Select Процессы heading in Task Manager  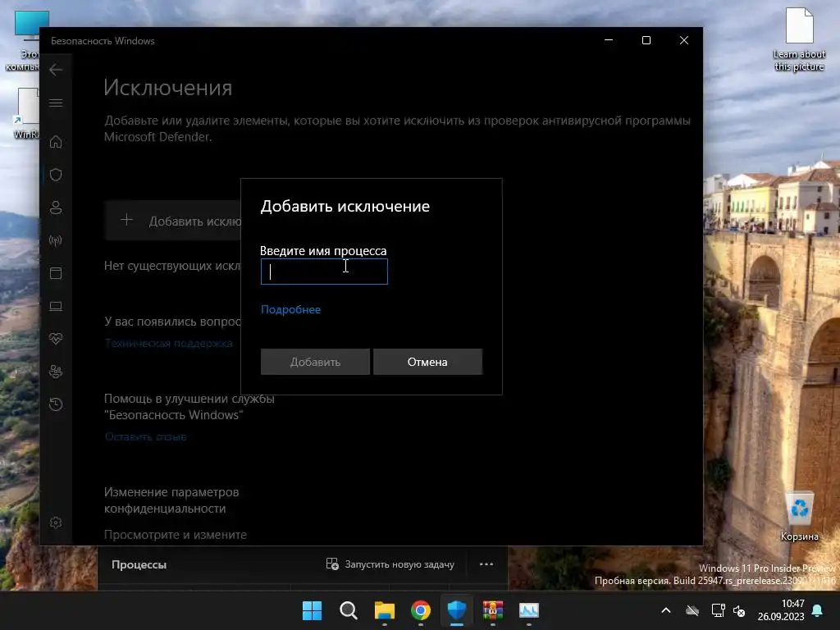(139, 564)
